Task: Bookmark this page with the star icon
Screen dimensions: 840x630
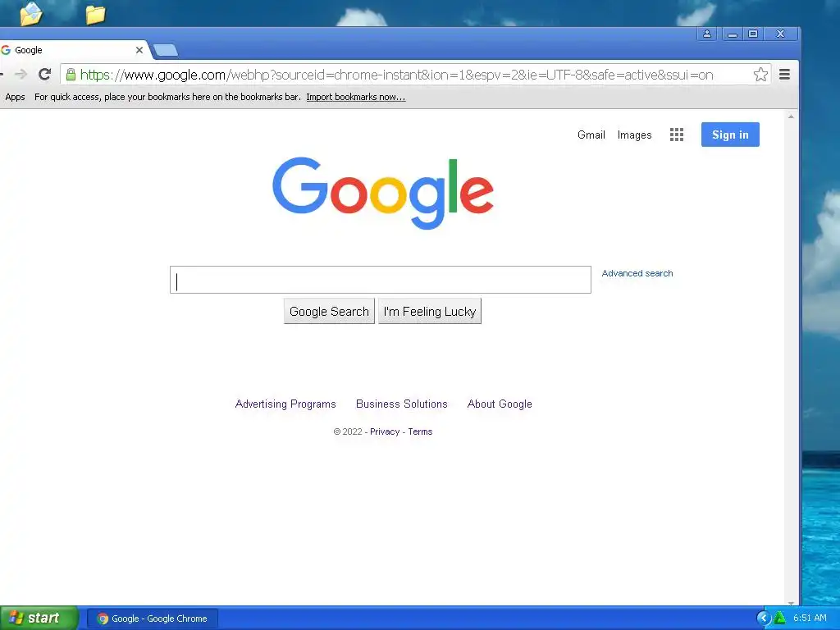Action: tap(760, 75)
